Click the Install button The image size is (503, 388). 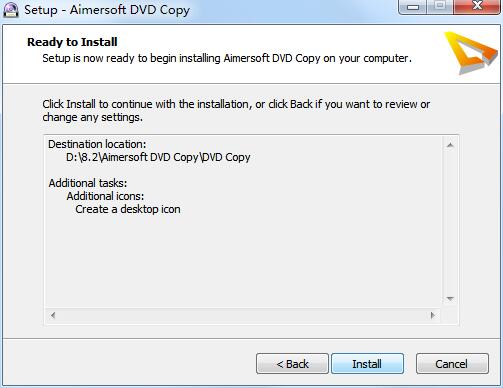point(367,364)
